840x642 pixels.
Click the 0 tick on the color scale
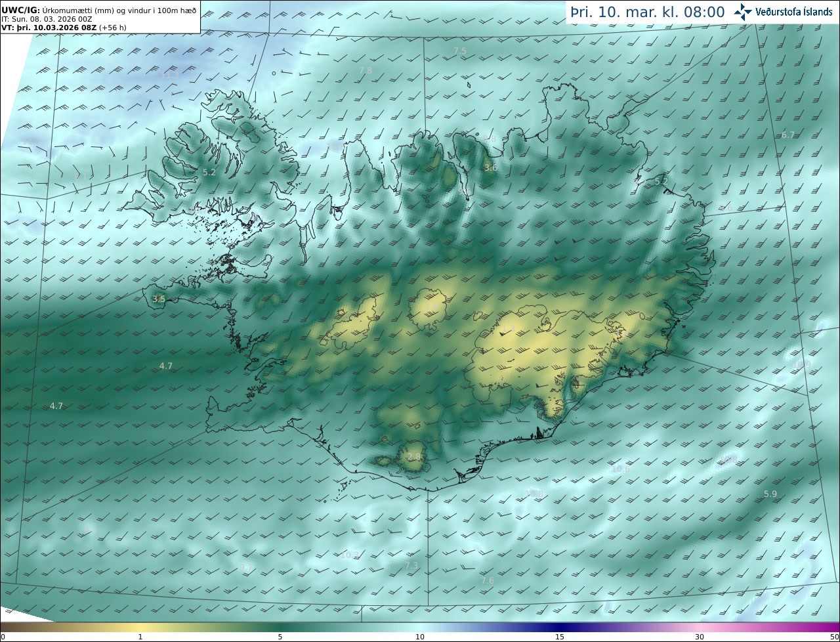pos(3,637)
